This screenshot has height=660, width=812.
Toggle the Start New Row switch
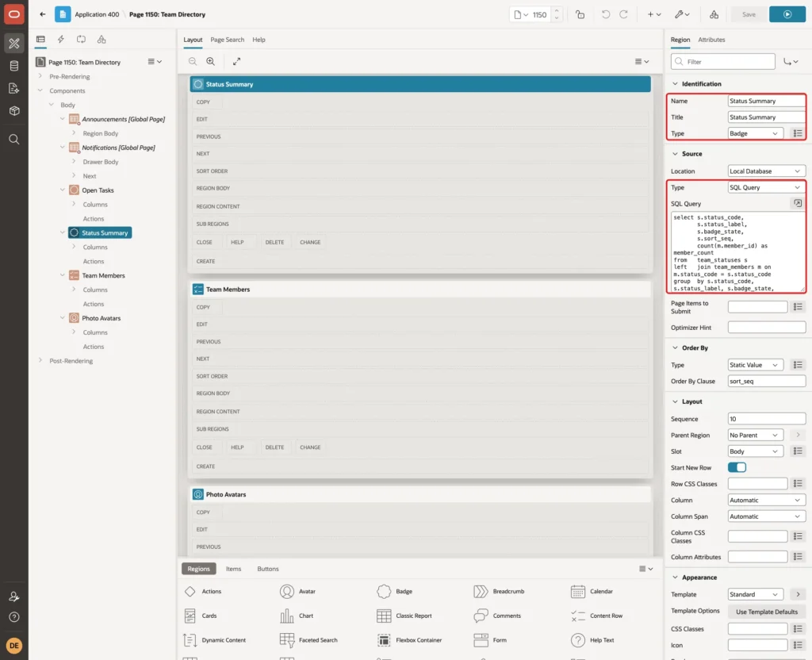point(737,468)
